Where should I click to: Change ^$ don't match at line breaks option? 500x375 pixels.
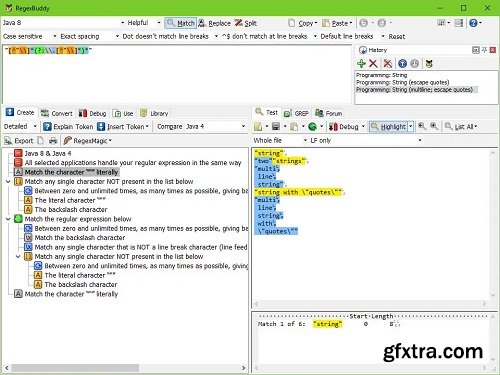(269, 36)
